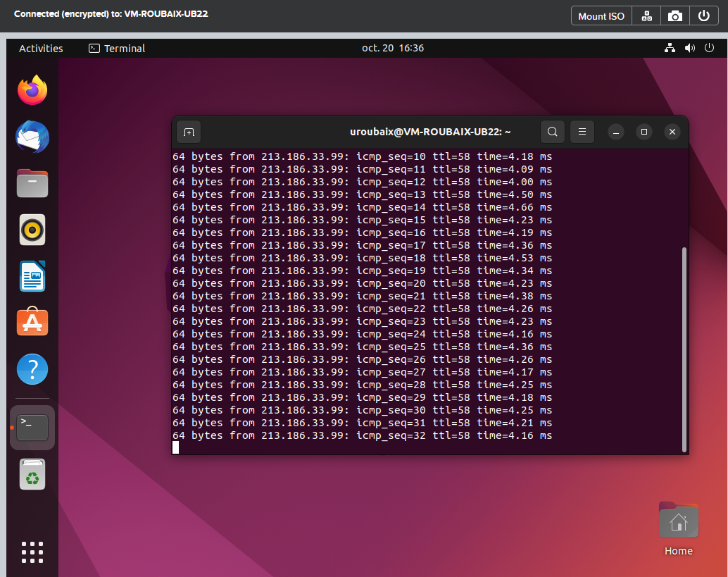728x577 pixels.
Task: Open Rhythmbox music player from dock
Action: (32, 230)
